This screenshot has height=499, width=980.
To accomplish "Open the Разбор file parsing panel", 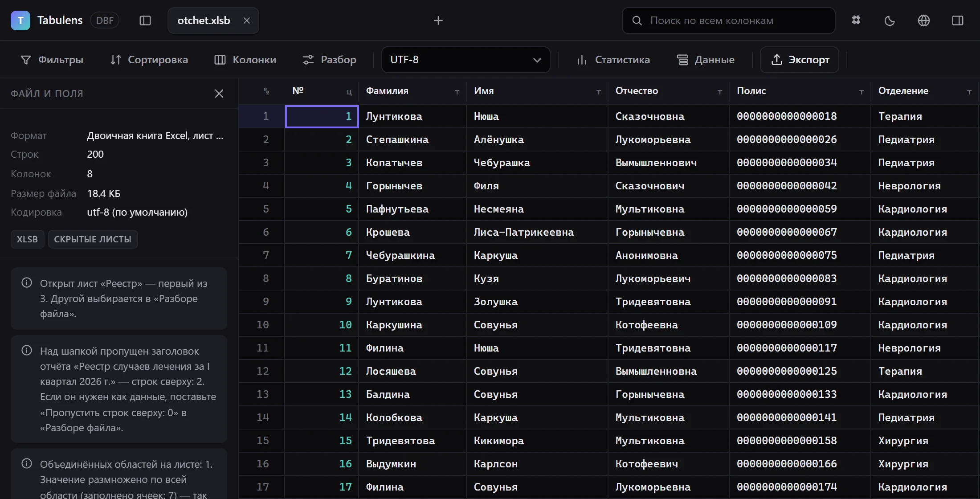I will click(x=330, y=60).
